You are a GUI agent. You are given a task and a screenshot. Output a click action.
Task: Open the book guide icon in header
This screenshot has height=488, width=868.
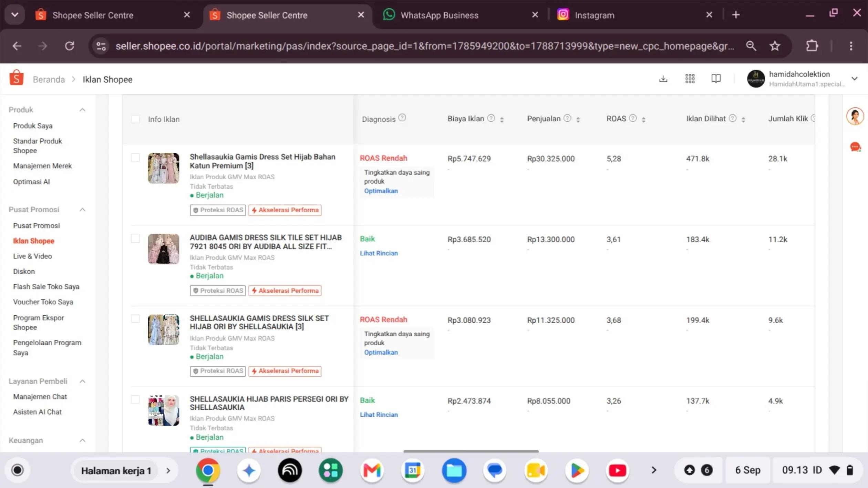tap(716, 79)
